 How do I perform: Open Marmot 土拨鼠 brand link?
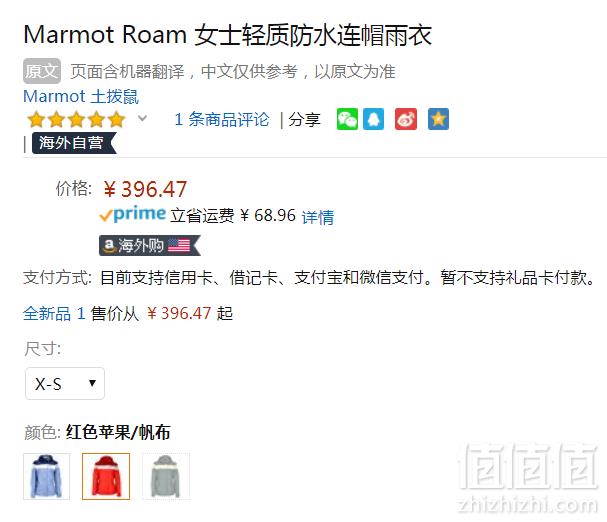81,96
